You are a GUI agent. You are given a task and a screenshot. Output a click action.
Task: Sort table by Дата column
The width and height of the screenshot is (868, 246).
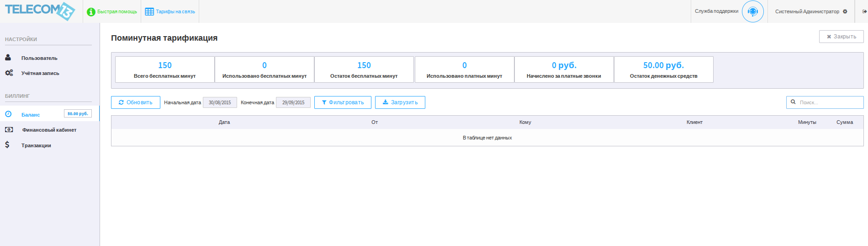(x=224, y=122)
